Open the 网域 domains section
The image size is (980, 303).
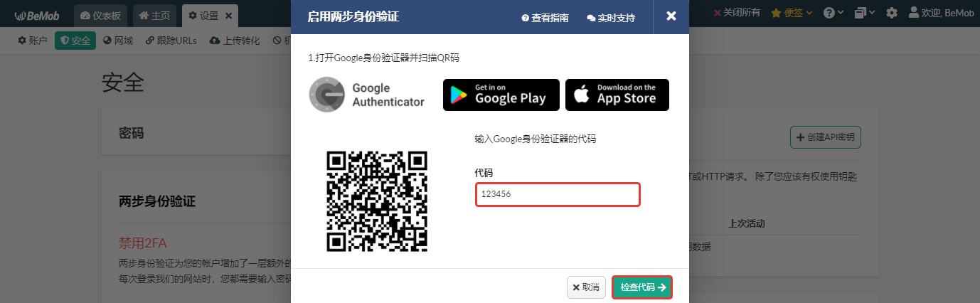[118, 41]
